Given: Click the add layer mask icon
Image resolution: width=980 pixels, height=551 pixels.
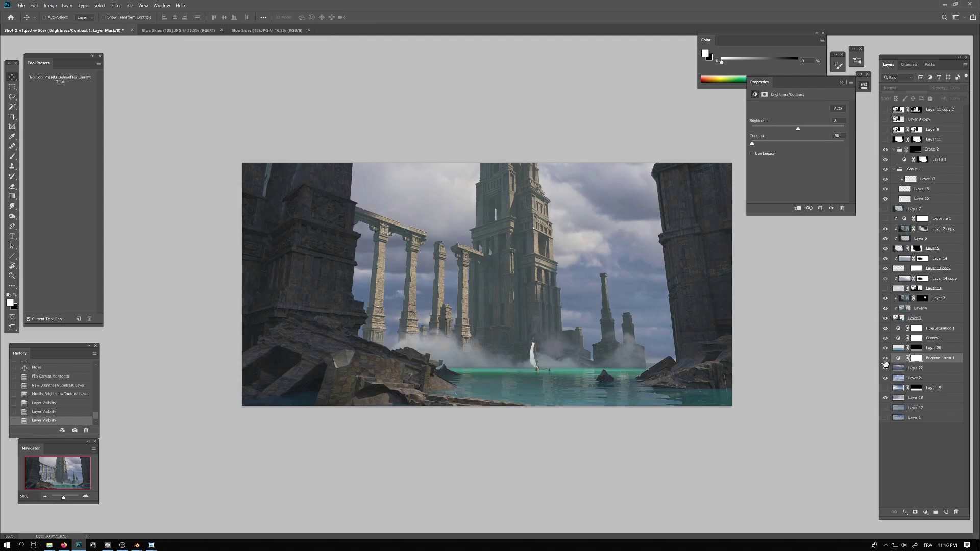Looking at the screenshot, I should coord(915,512).
